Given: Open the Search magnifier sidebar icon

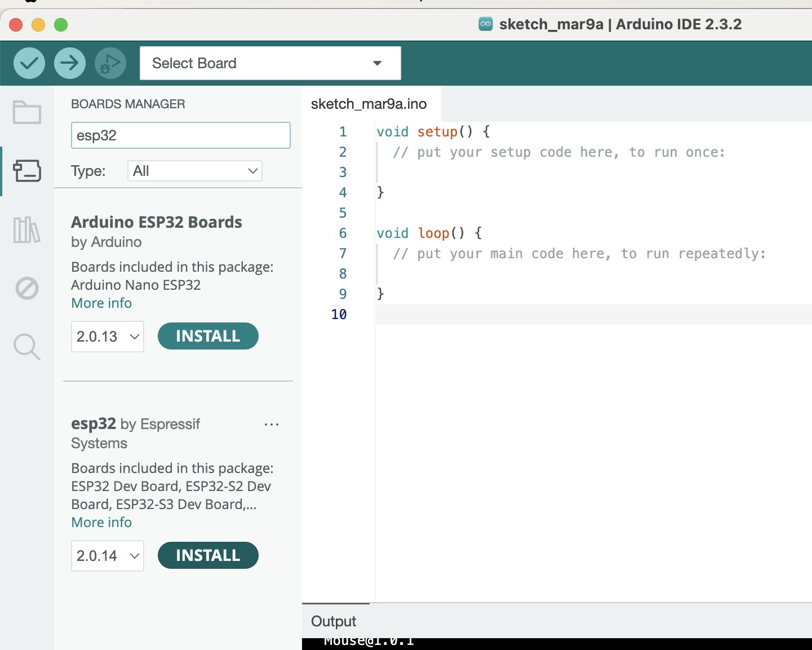Looking at the screenshot, I should [x=27, y=347].
